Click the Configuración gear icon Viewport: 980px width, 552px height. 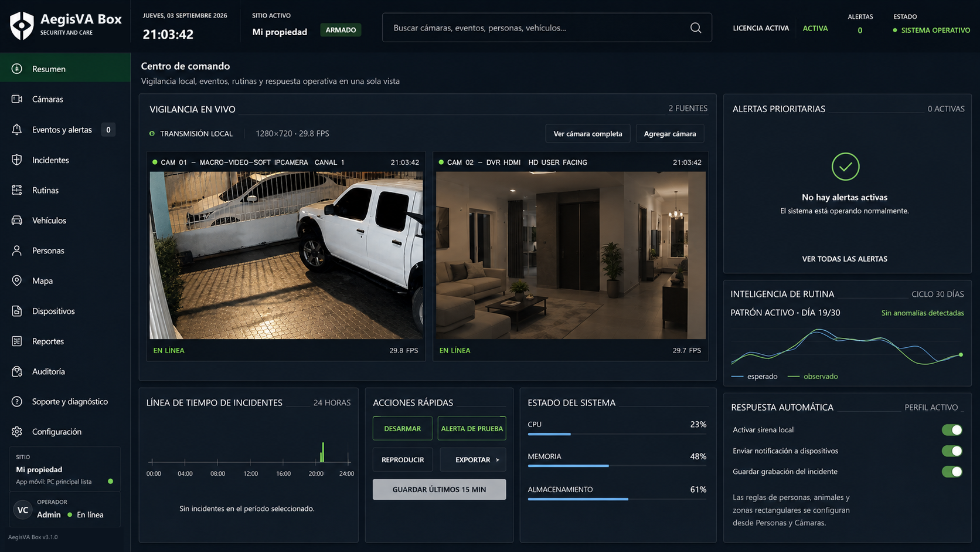tap(17, 432)
